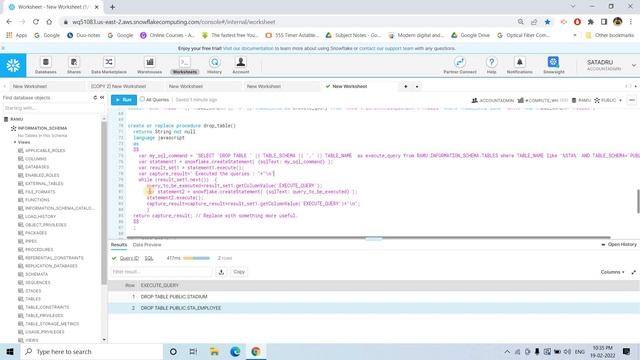Open new browser tab
The image size is (640, 360).
(x=112, y=7)
